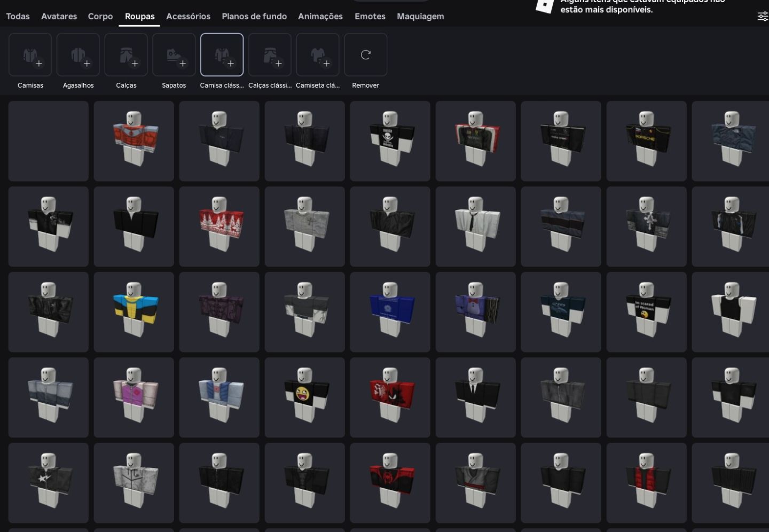Screen dimensions: 769x532
Task: Equip the yellow and blue shirt
Action: [134, 312]
